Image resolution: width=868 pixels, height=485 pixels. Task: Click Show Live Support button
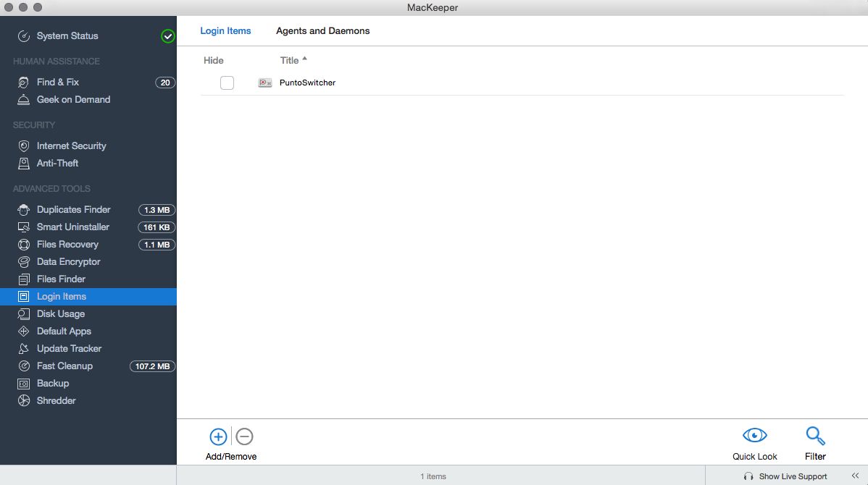[x=785, y=476]
